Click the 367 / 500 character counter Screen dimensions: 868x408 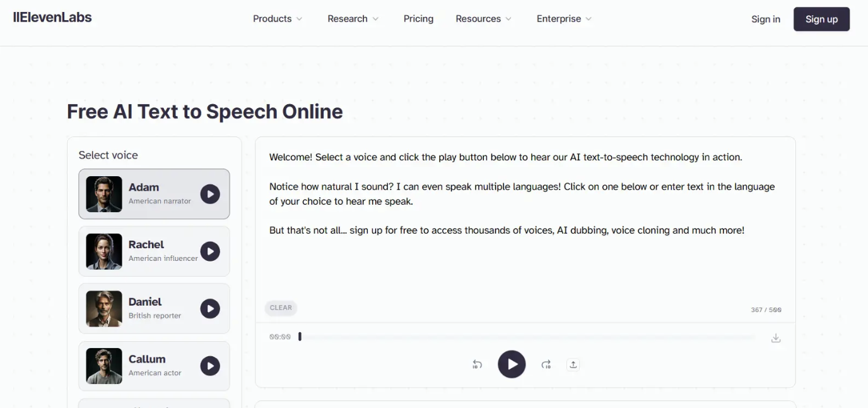pos(766,310)
